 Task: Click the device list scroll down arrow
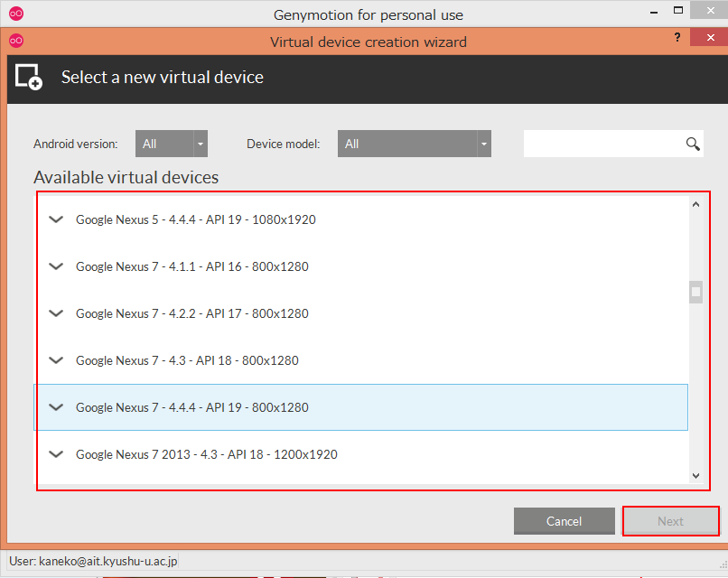[695, 475]
